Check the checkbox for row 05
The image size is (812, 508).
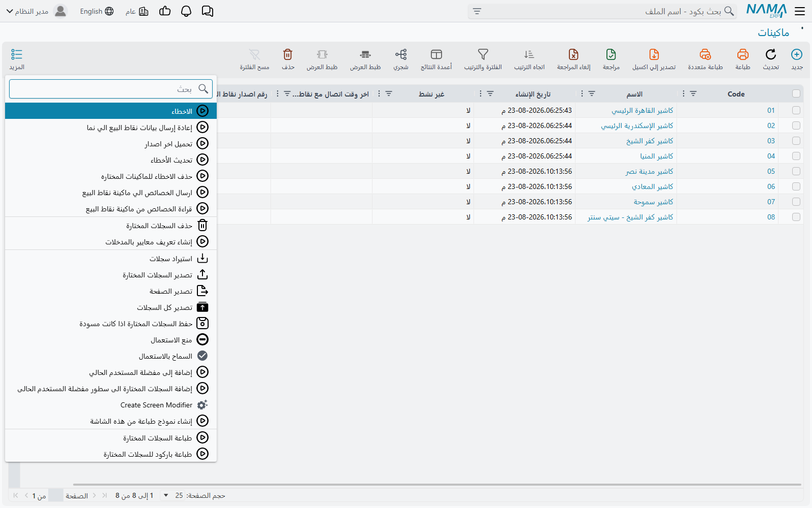[x=796, y=171]
